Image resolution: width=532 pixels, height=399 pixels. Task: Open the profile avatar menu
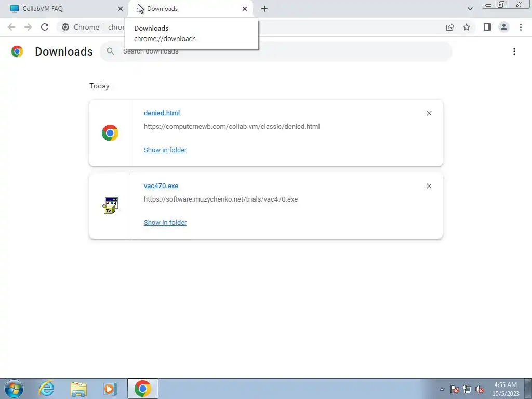tap(504, 27)
